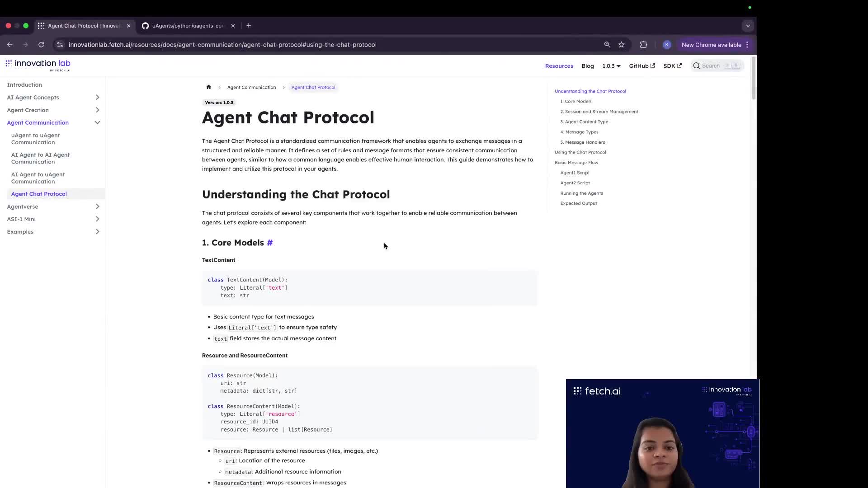Collapse the Agent Communication section
Screen dimensions: 868x488
[x=97, y=122]
